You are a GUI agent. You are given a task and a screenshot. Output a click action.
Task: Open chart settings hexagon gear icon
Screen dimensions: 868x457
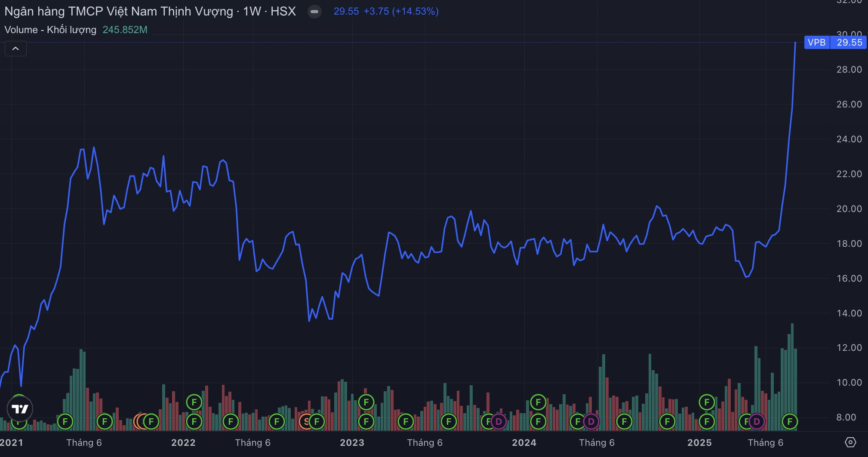coord(850,442)
